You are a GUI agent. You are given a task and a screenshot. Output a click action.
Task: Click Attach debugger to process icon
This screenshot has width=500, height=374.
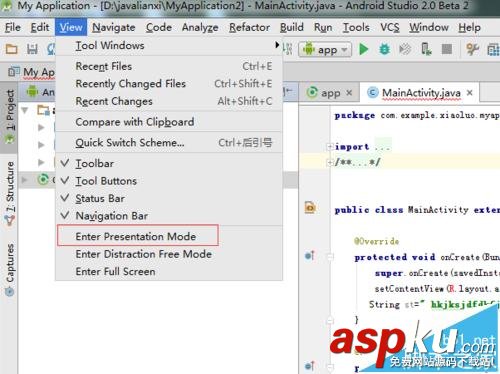(426, 49)
